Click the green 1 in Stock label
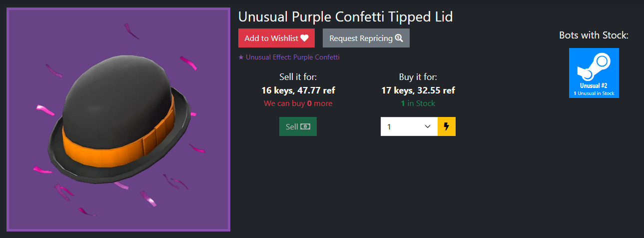Screen dimensions: 644x238 click(x=418, y=103)
